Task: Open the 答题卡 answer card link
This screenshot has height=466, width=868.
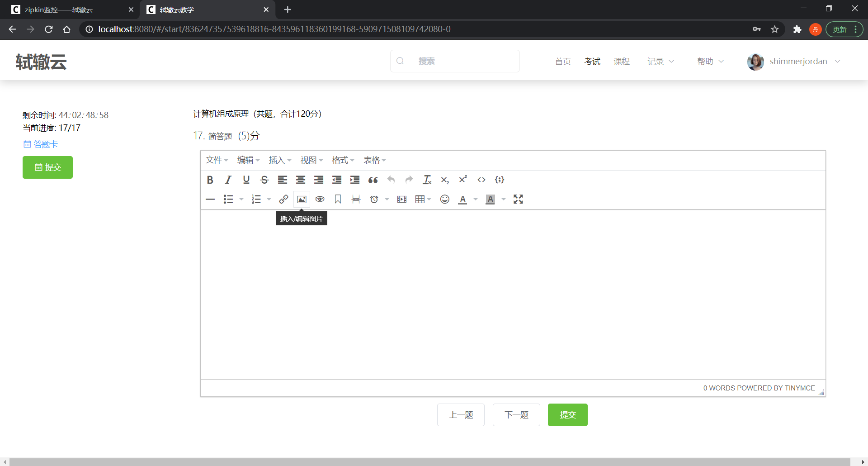Action: pyautogui.click(x=41, y=144)
